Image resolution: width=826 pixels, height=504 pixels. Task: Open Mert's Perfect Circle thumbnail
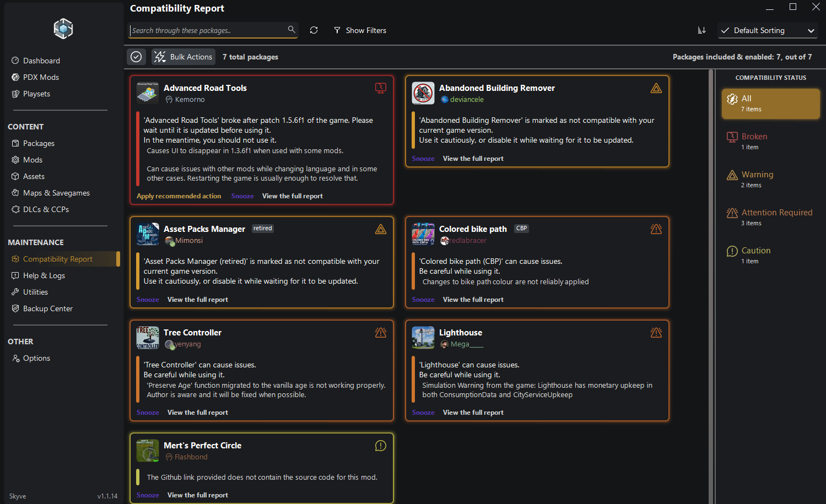[148, 451]
